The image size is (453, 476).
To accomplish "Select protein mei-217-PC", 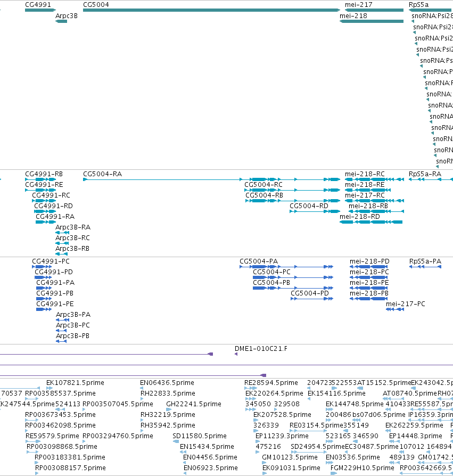I will click(x=406, y=304).
